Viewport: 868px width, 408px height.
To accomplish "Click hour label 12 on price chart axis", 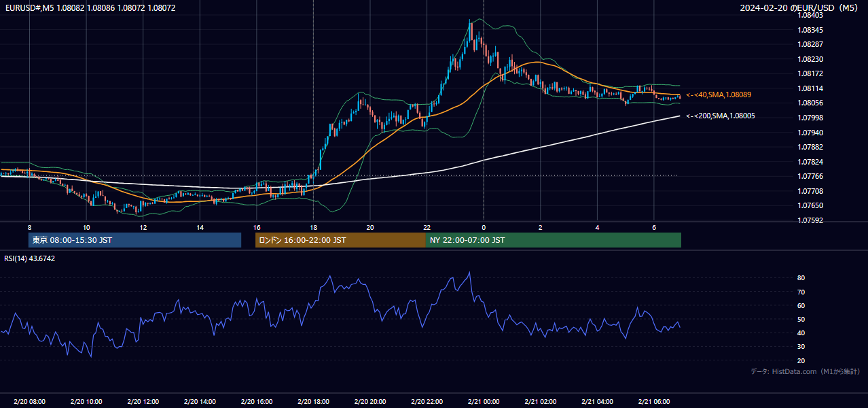I will tap(143, 227).
